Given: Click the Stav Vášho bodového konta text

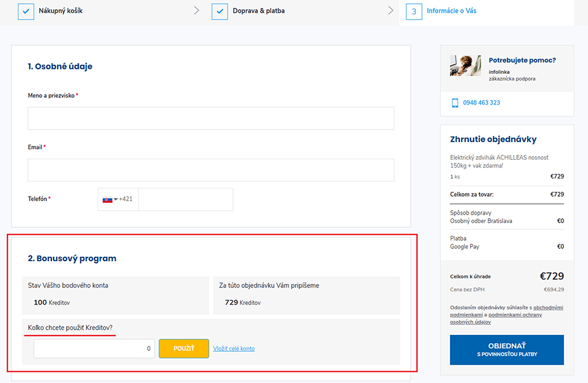Looking at the screenshot, I should point(68,286).
